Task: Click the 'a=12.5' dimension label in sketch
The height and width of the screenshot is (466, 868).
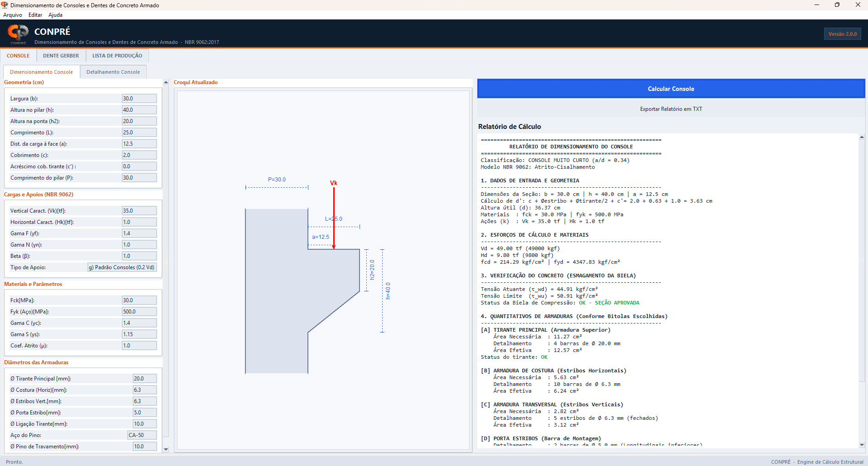Action: tap(321, 237)
